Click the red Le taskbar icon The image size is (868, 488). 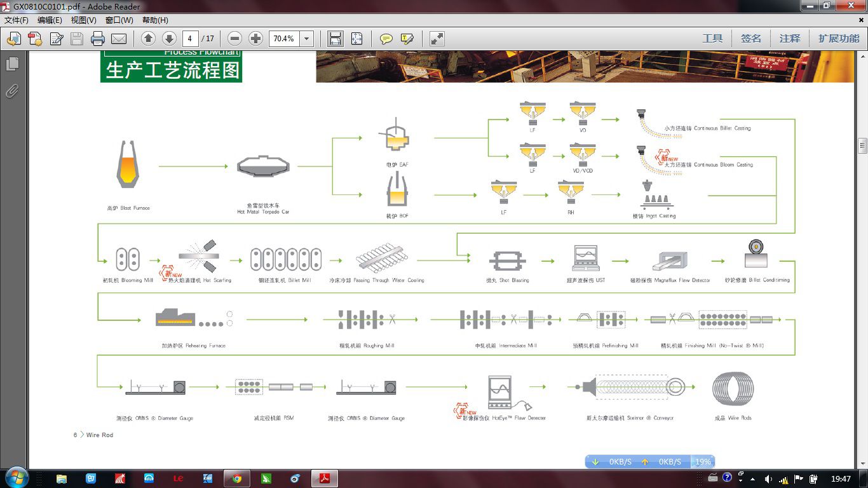178,478
